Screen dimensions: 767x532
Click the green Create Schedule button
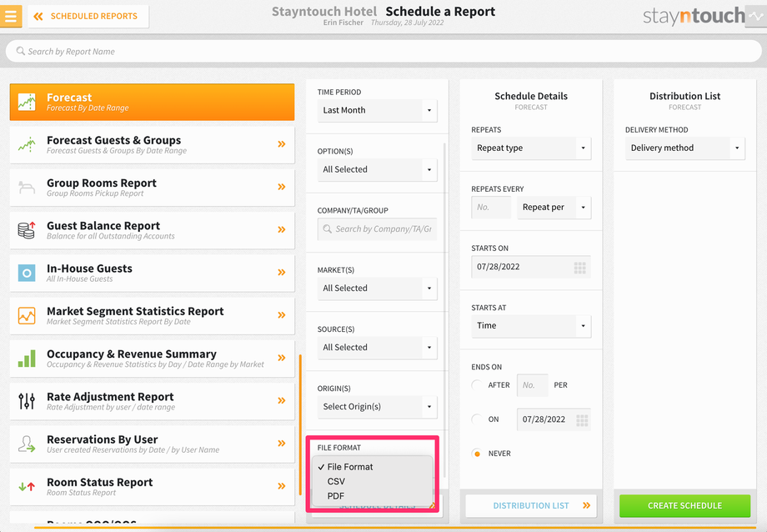point(684,505)
